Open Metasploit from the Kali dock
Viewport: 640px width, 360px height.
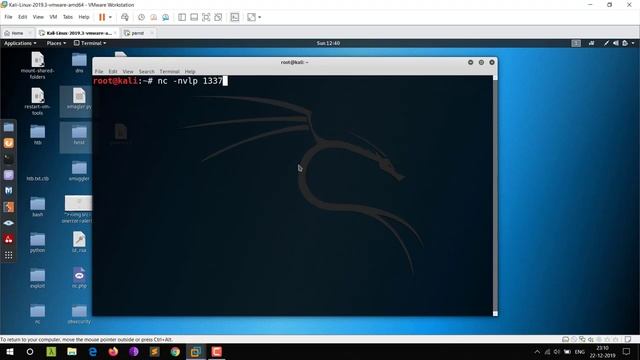(9, 191)
